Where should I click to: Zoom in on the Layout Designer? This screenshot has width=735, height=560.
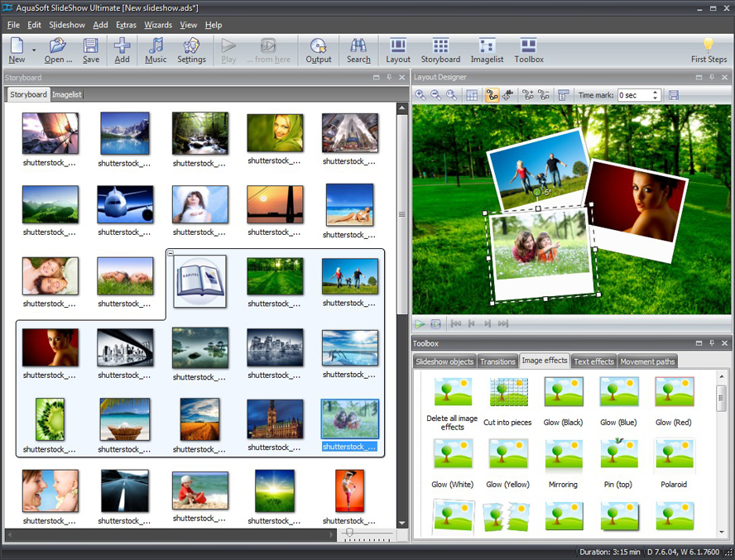point(422,95)
